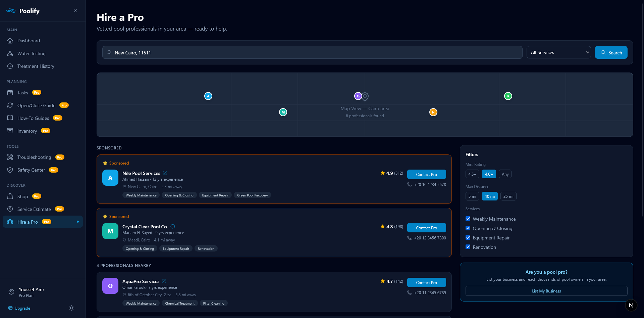Image resolution: width=644 pixels, height=318 pixels.
Task: Select map marker K
Action: point(508,96)
